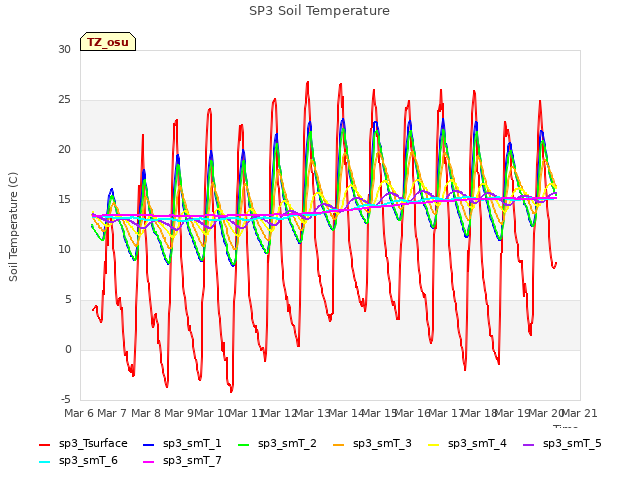Click the TZ_osu annotation box
This screenshot has height=480, width=640.
pos(108,42)
